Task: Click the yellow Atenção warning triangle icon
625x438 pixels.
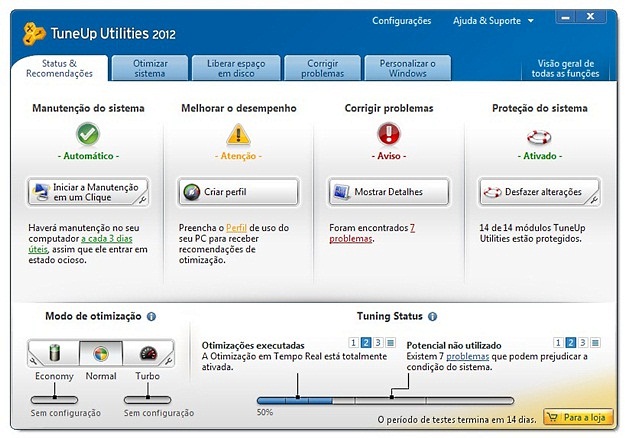Action: pyautogui.click(x=237, y=134)
